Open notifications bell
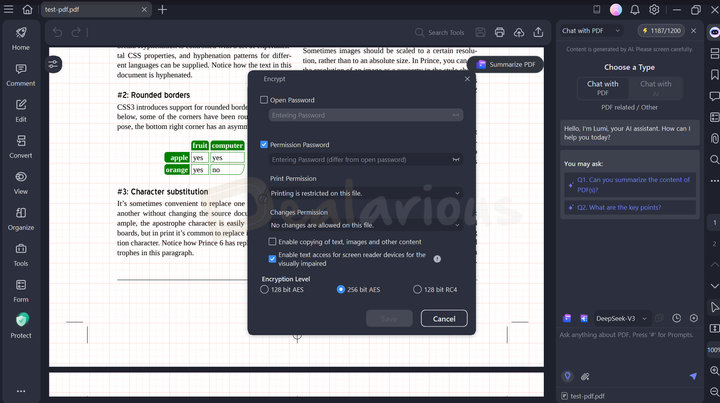The width and height of the screenshot is (720, 403). pyautogui.click(x=635, y=9)
